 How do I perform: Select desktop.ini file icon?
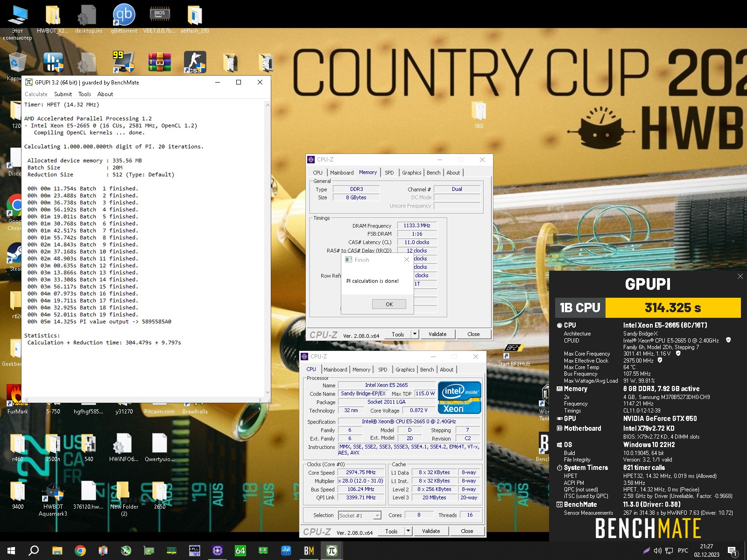pyautogui.click(x=88, y=19)
